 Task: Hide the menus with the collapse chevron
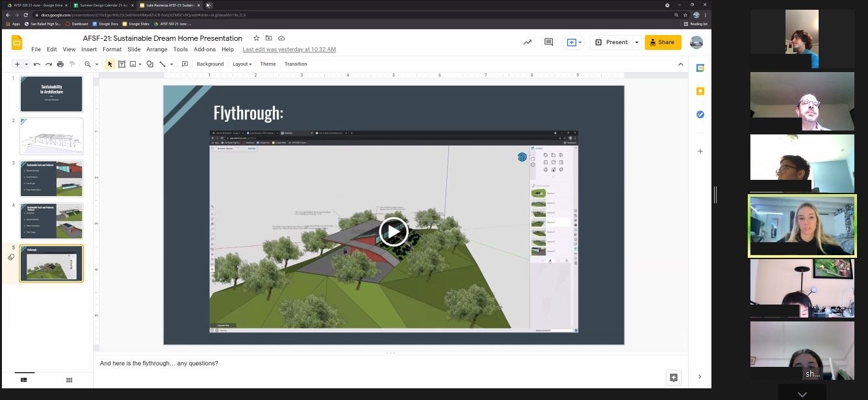(680, 64)
